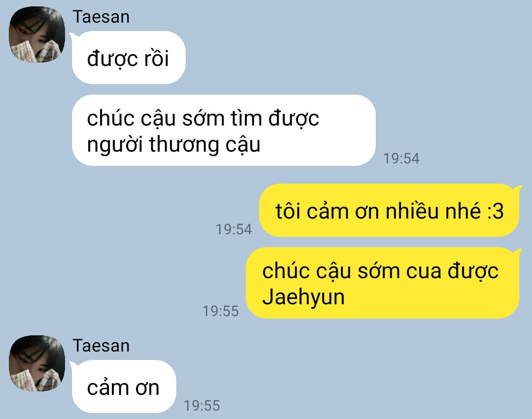
Task: Click the 19:55 timestamp after 'cảm ơn'
Action: point(202,405)
